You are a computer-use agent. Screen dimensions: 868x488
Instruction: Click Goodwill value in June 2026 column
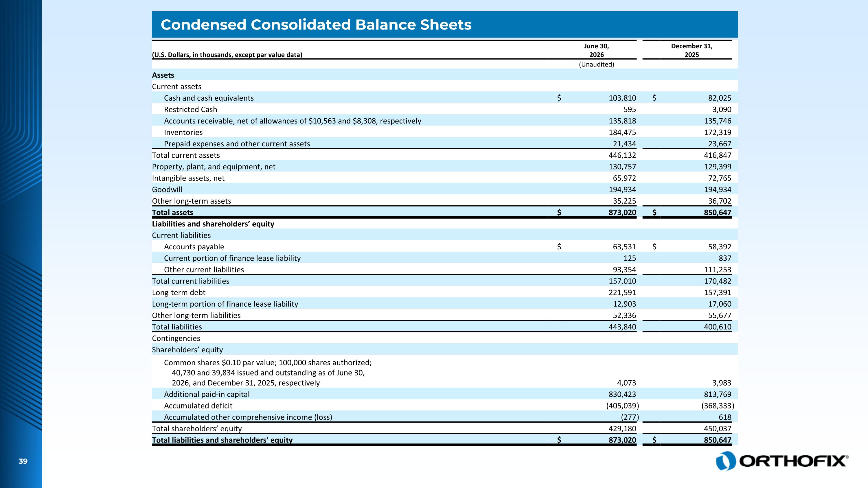(x=622, y=189)
